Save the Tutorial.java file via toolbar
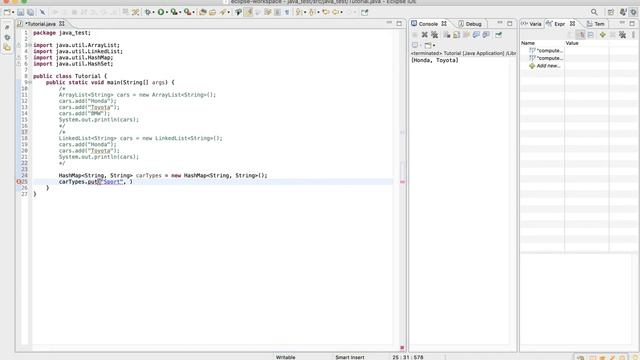Image resolution: width=640 pixels, height=360 pixels. pos(20,12)
